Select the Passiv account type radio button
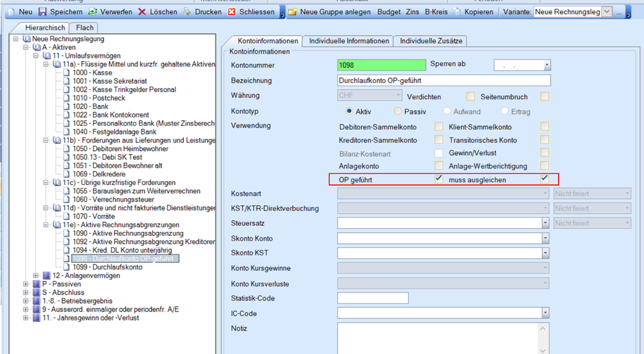 pos(398,111)
